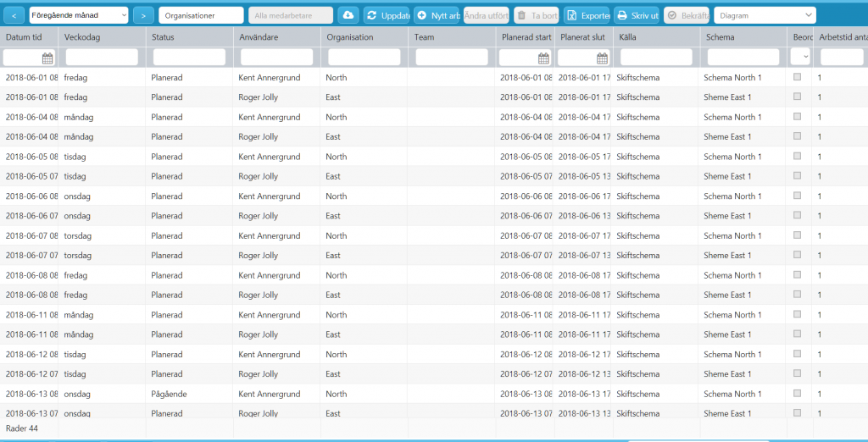The height and width of the screenshot is (442, 868).
Task: Sort by Team column header
Action: (424, 37)
